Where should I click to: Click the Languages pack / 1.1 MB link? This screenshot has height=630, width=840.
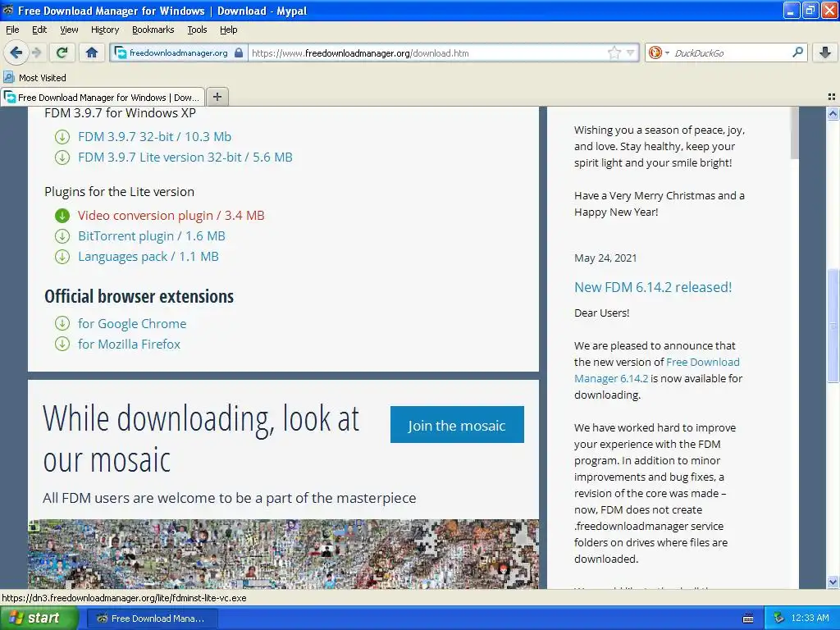[x=148, y=257]
